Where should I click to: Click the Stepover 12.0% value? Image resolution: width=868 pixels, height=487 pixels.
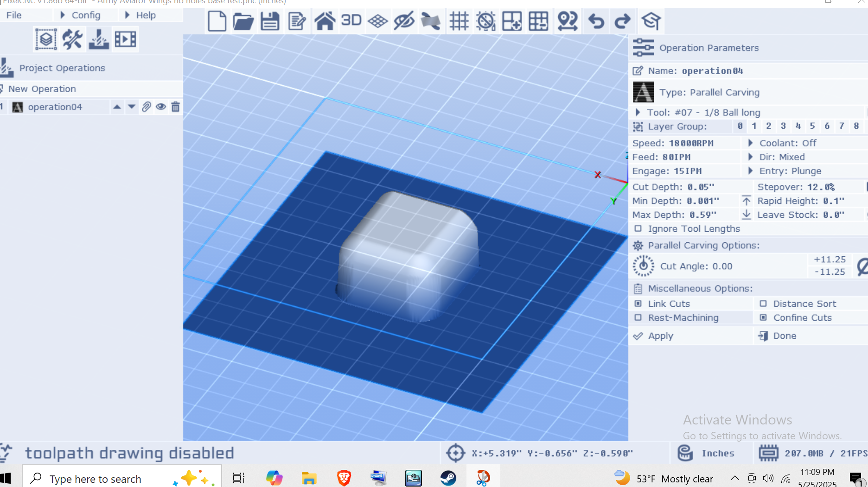[x=821, y=187]
